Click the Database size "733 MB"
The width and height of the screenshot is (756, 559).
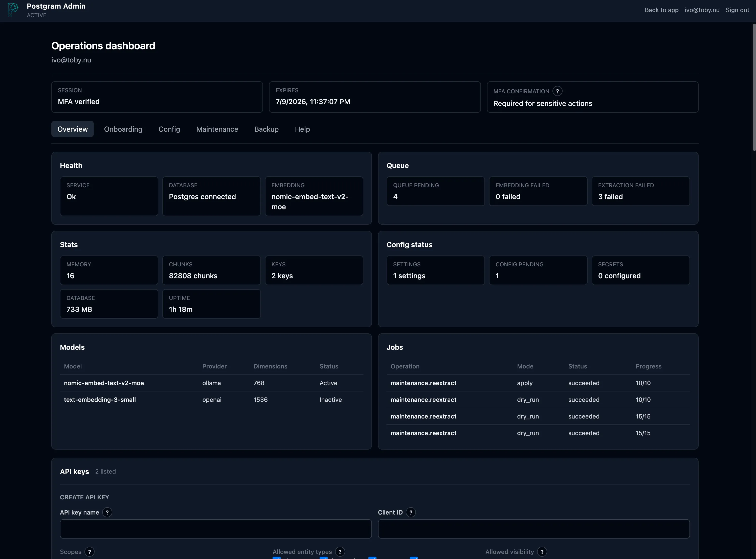pyautogui.click(x=79, y=309)
